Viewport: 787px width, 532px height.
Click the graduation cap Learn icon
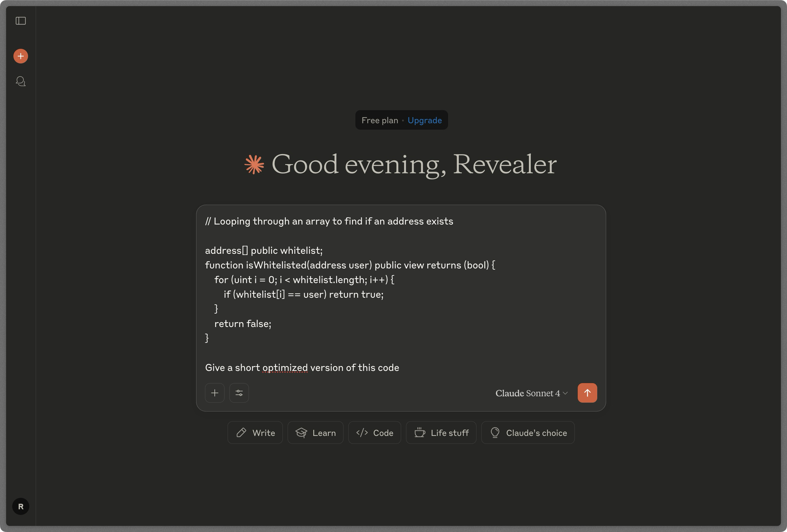pyautogui.click(x=301, y=433)
